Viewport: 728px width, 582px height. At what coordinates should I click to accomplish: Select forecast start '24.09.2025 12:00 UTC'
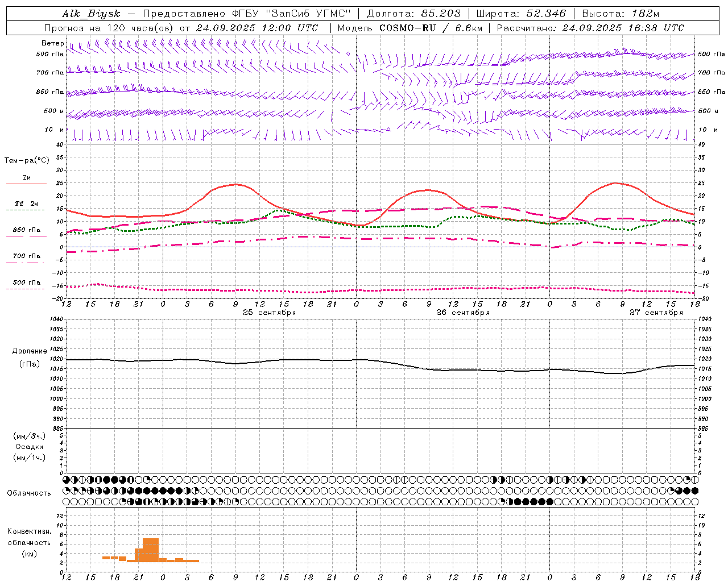(x=257, y=28)
